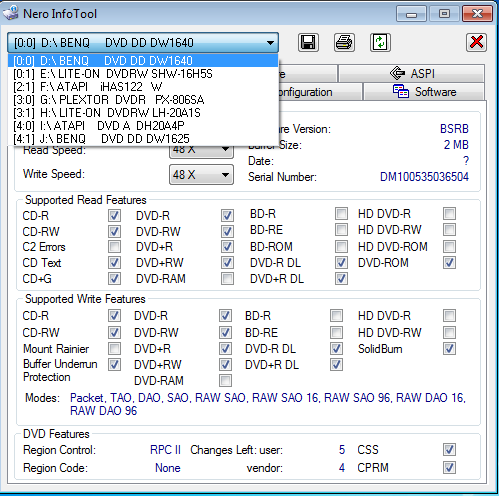
Task: Toggle DVD+R DL write checkbox
Action: (x=336, y=364)
